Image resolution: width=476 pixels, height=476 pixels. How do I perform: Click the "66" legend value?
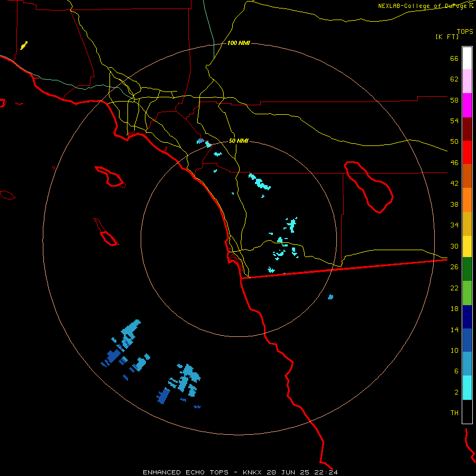click(x=454, y=58)
